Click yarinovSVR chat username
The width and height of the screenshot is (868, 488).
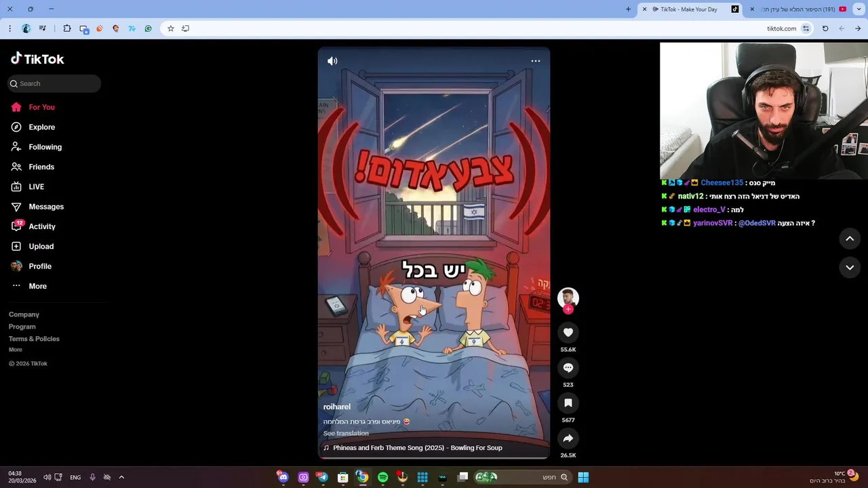(713, 223)
